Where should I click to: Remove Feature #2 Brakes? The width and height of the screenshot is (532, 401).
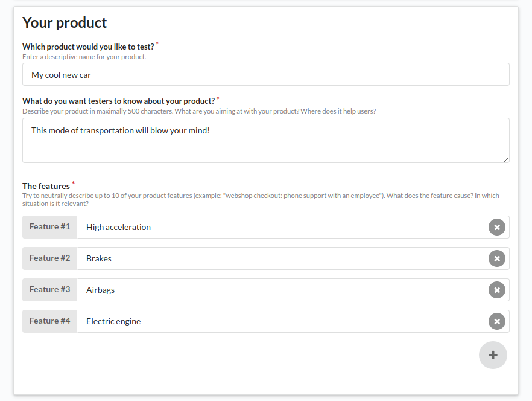pos(497,258)
